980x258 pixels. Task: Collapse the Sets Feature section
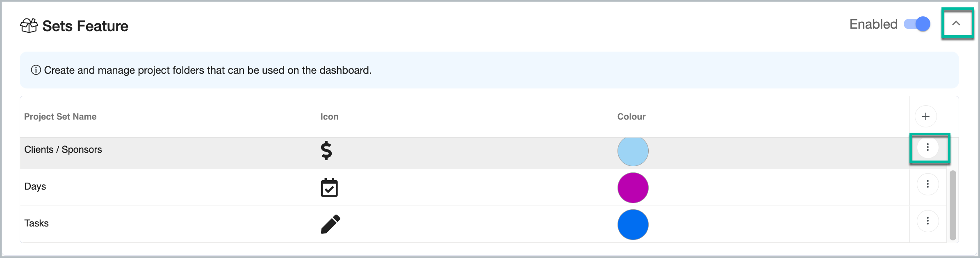tap(956, 23)
